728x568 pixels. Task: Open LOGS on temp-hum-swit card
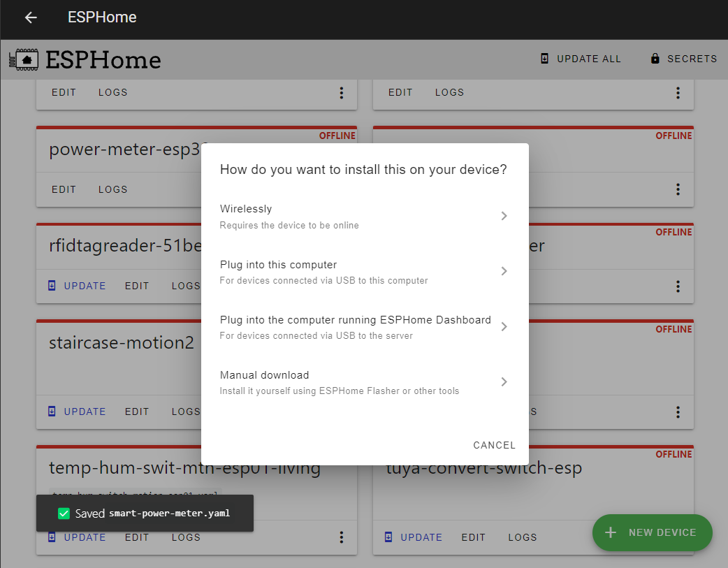[x=186, y=537]
